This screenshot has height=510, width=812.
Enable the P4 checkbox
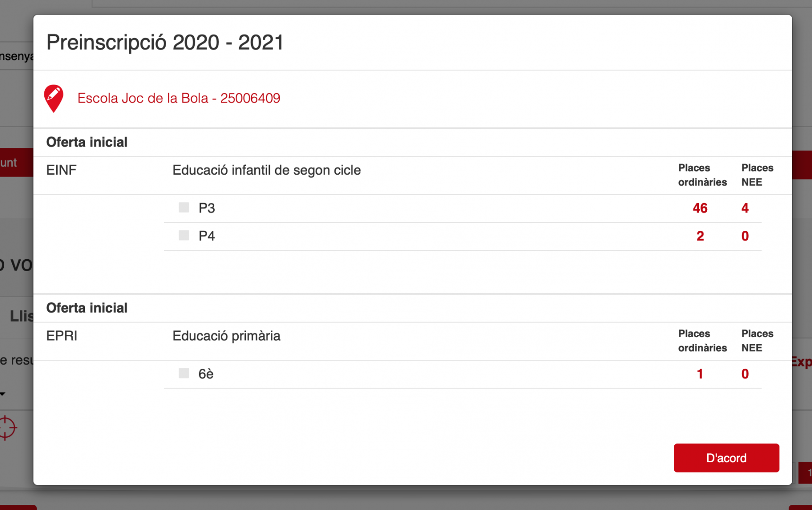click(x=184, y=235)
